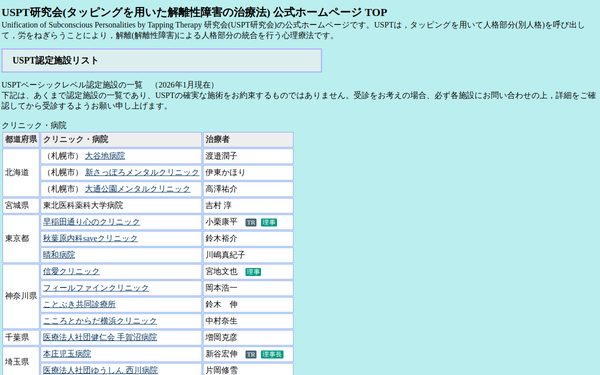Click therapist name 宮地文也
The width and height of the screenshot is (600, 375).
point(221,271)
